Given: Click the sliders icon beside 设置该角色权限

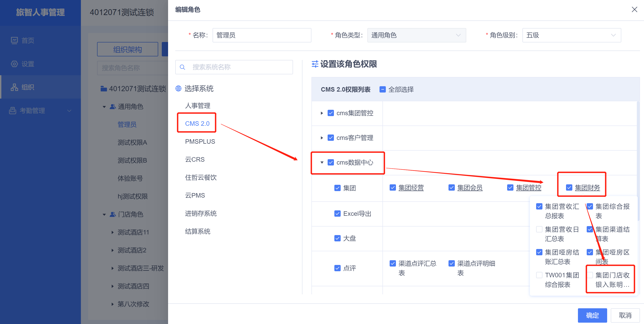Looking at the screenshot, I should (x=315, y=64).
